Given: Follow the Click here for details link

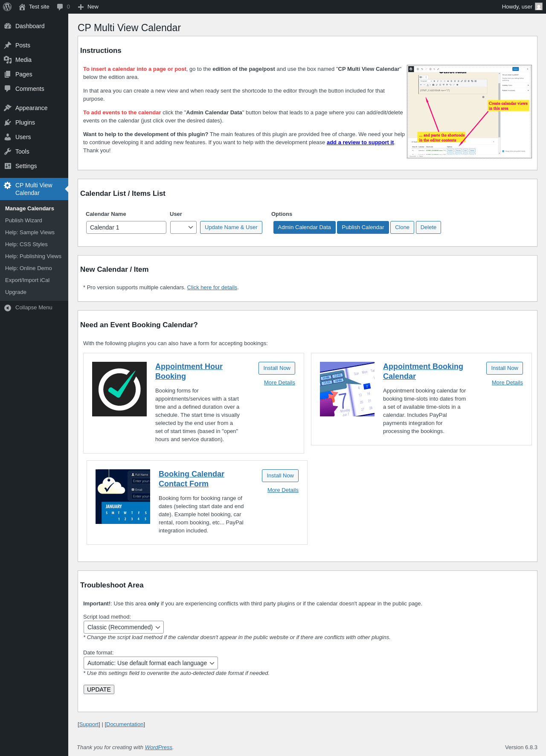Looking at the screenshot, I should [212, 288].
